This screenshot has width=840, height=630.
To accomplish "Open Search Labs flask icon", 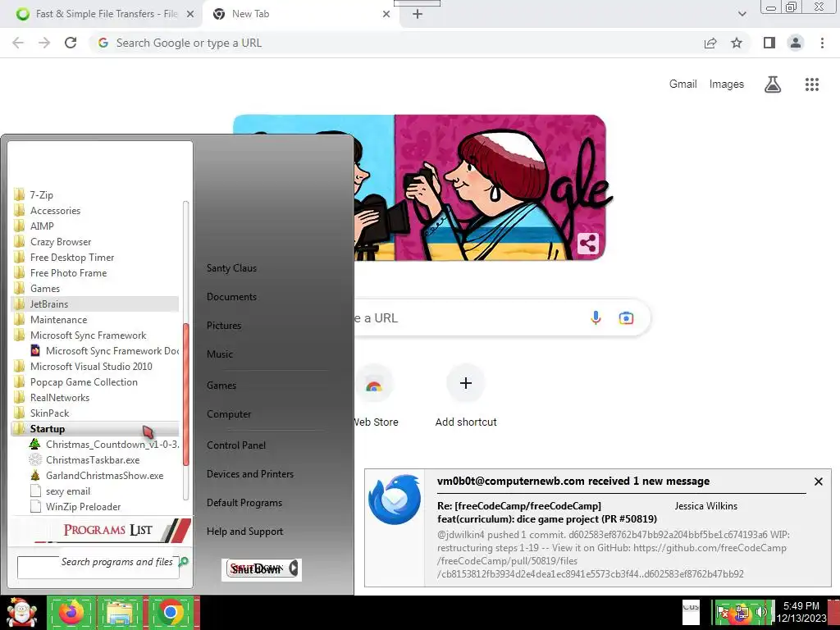I will coord(773,84).
